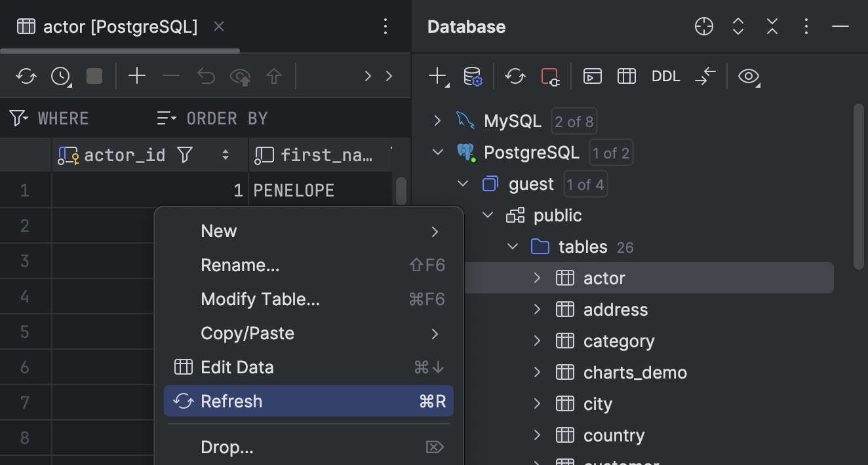Collapse the public schema node

pos(487,215)
